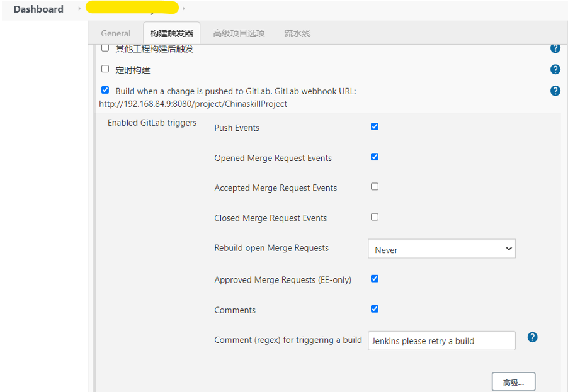Click the comment regex input field
This screenshot has width=568, height=392.
[x=441, y=341]
